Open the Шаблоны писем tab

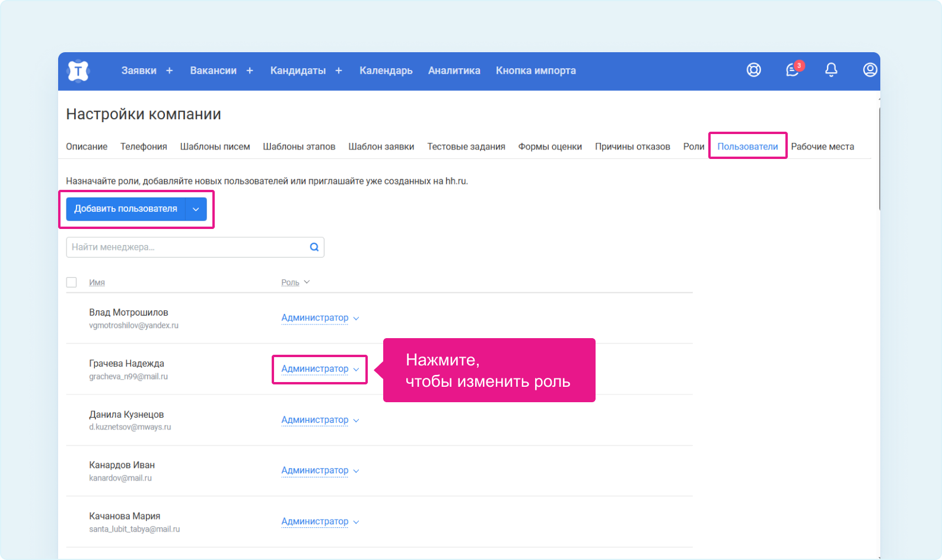pyautogui.click(x=215, y=147)
